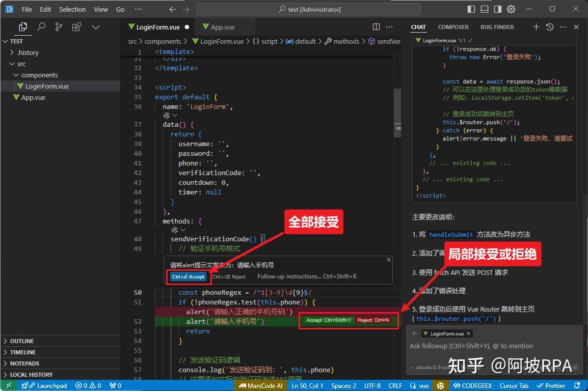
Task: Collapse the components folder
Action: click(39, 75)
